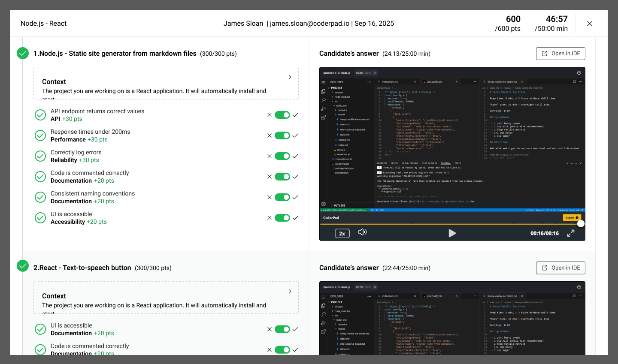Click the X mark beside the API endpoint toggle
The image size is (618, 364).
click(270, 115)
